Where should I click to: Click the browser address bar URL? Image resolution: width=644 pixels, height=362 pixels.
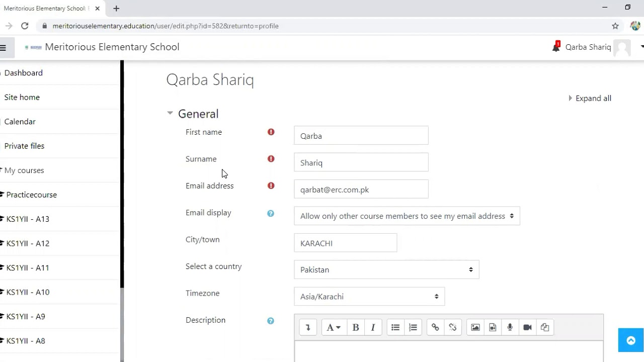166,26
